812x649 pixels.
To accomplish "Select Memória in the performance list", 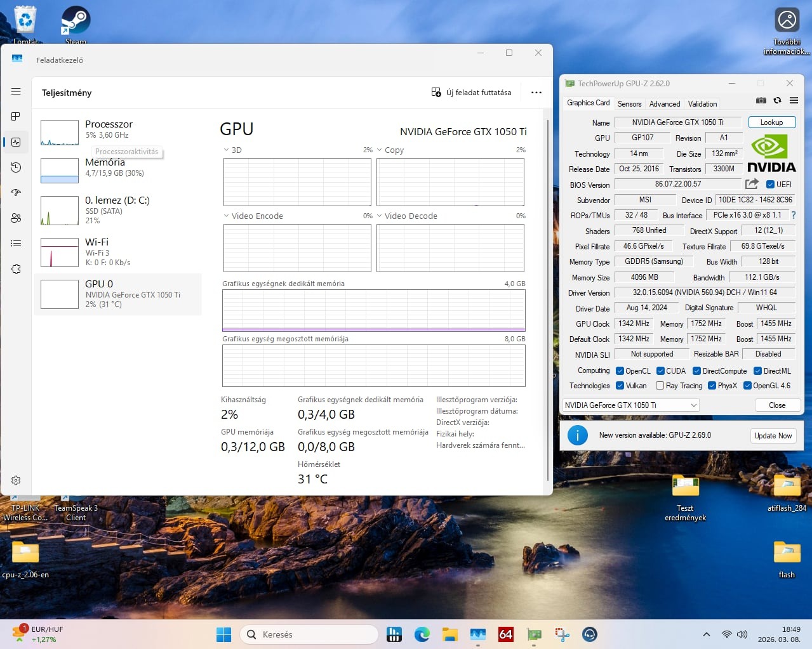I will click(x=118, y=169).
